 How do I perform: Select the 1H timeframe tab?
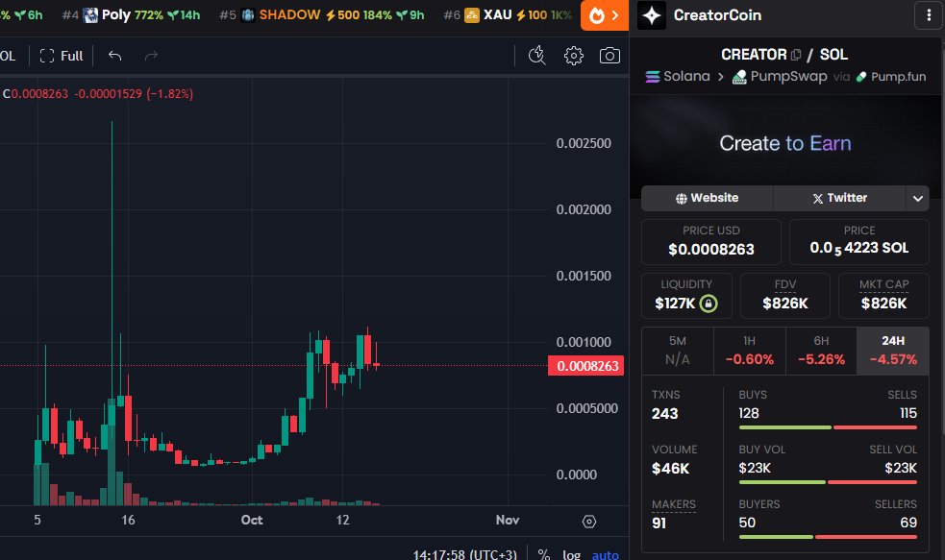749,351
